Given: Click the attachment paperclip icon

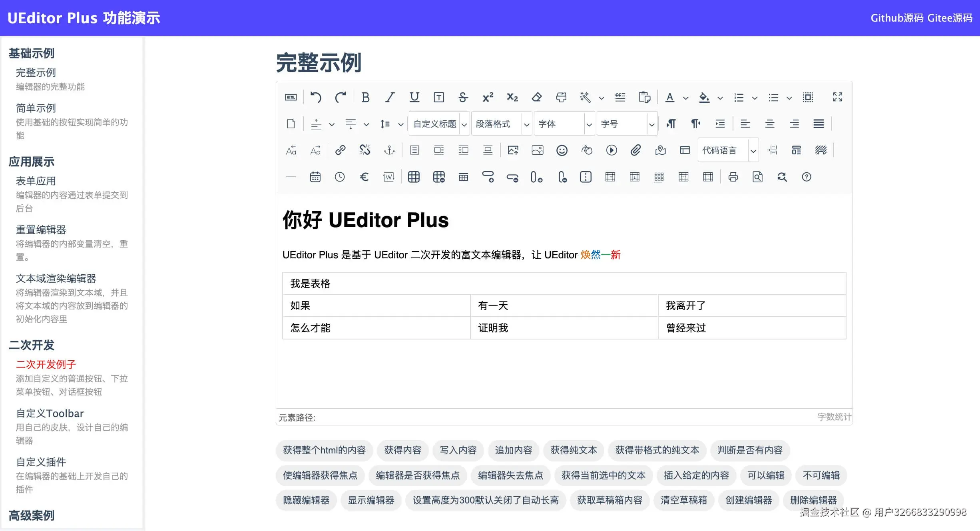Looking at the screenshot, I should 636,150.
